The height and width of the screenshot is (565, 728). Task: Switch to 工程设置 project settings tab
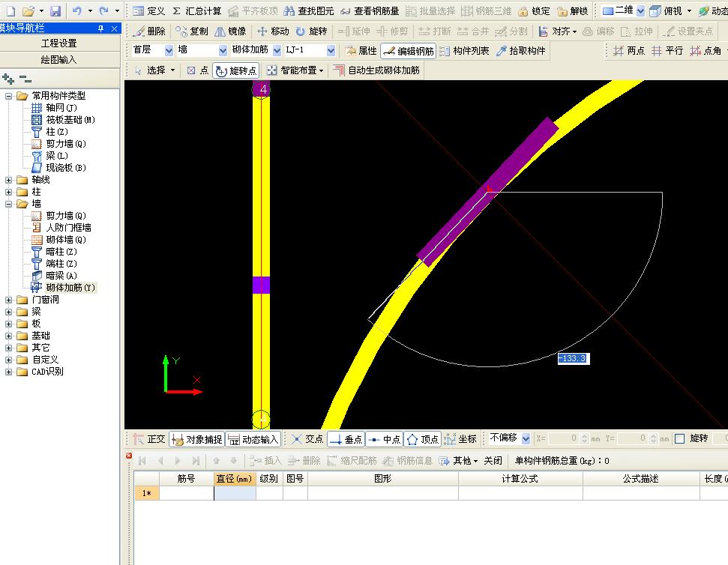point(59,43)
